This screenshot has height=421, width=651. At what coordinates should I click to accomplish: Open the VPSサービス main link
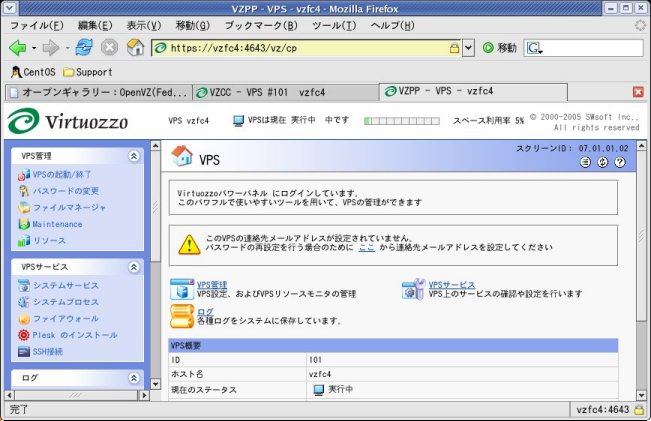pyautogui.click(x=452, y=285)
